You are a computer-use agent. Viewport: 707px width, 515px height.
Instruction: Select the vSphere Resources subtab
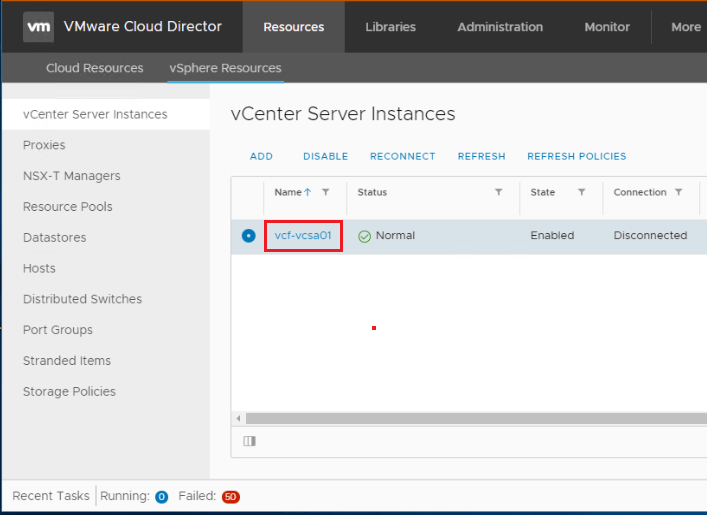(225, 68)
